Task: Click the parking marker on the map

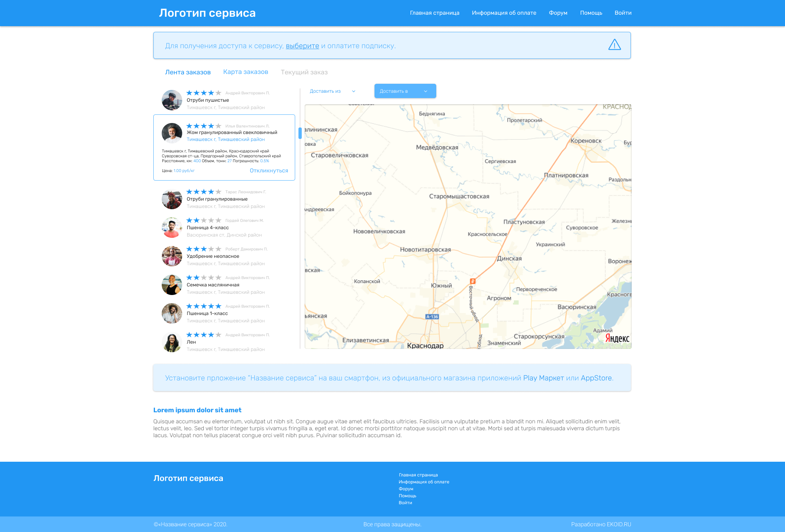Action: [x=473, y=281]
